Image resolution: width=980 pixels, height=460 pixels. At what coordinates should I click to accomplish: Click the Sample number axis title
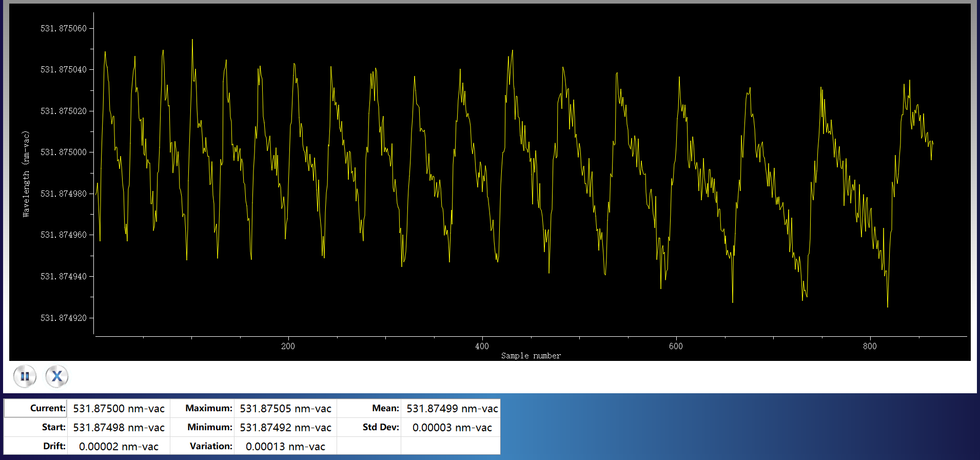[531, 356]
